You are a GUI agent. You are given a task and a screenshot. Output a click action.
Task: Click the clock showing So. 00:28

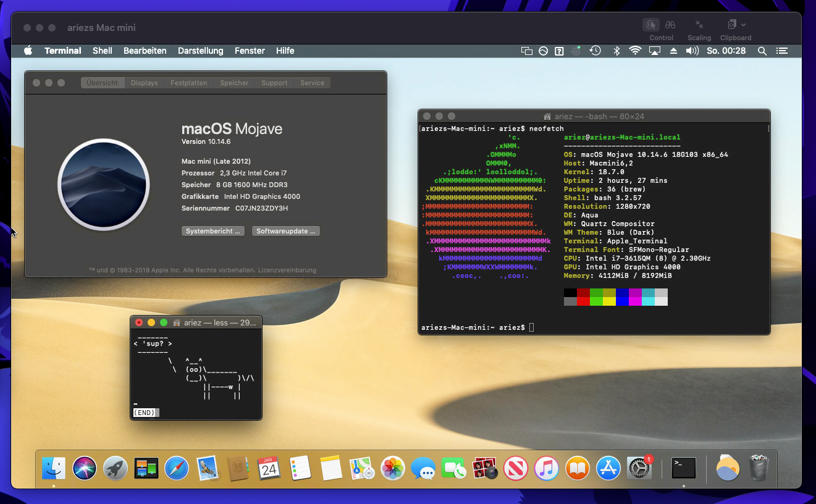pos(726,51)
